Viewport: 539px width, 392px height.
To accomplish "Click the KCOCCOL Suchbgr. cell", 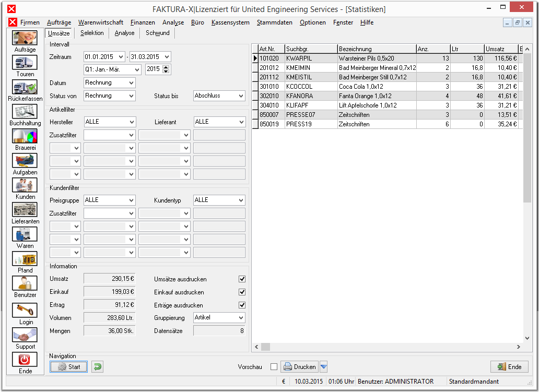I will pos(311,87).
